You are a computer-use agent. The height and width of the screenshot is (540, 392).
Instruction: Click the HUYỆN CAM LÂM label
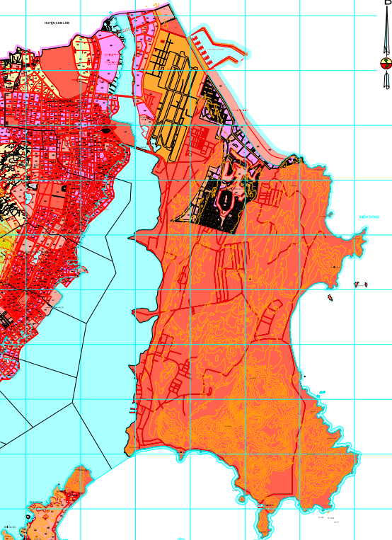click(57, 23)
